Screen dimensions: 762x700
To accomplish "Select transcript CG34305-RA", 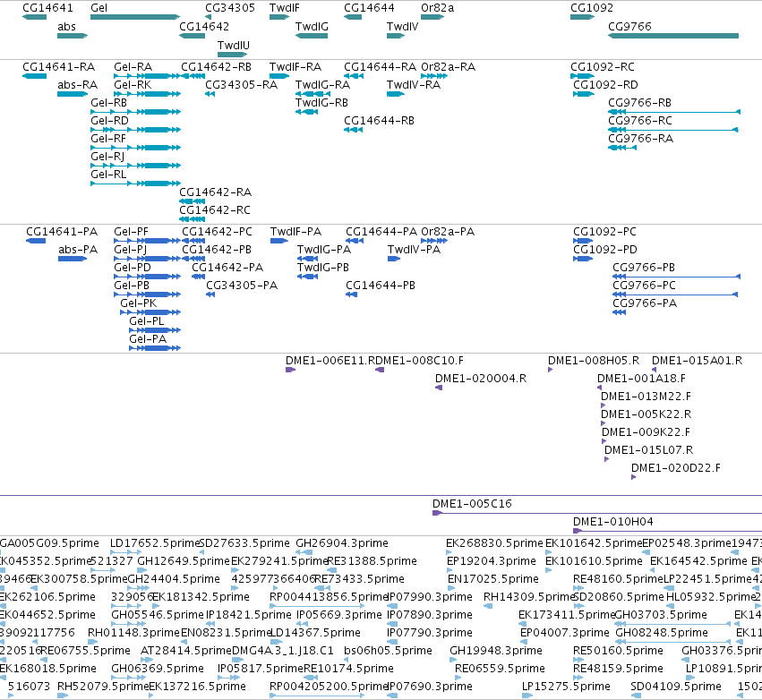I will point(241,84).
